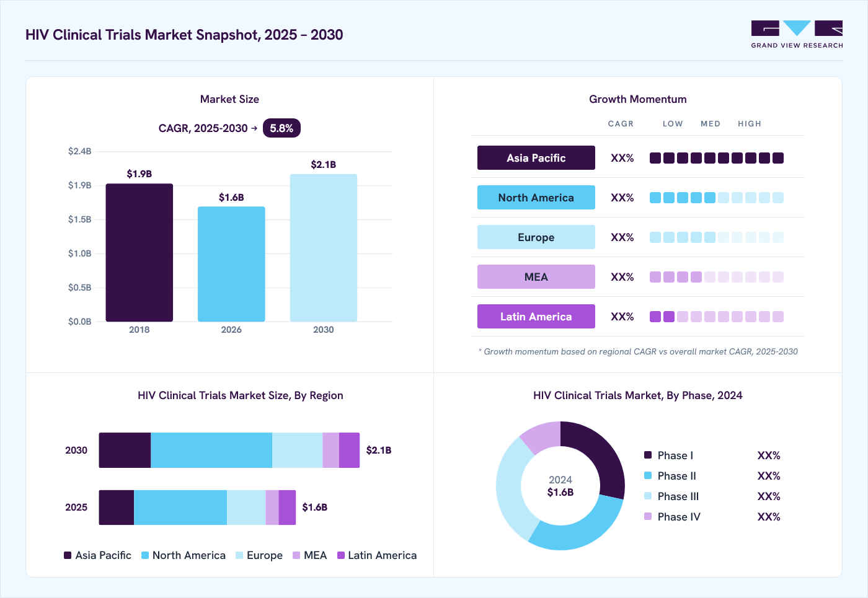Select the MEA region label
This screenshot has width=868, height=598.
536,277
